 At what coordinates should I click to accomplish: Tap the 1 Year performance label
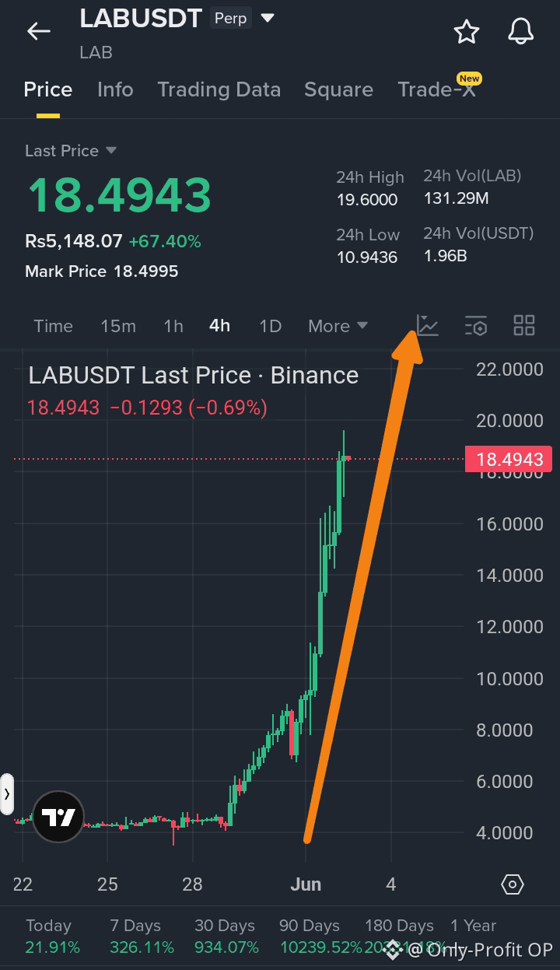[473, 926]
